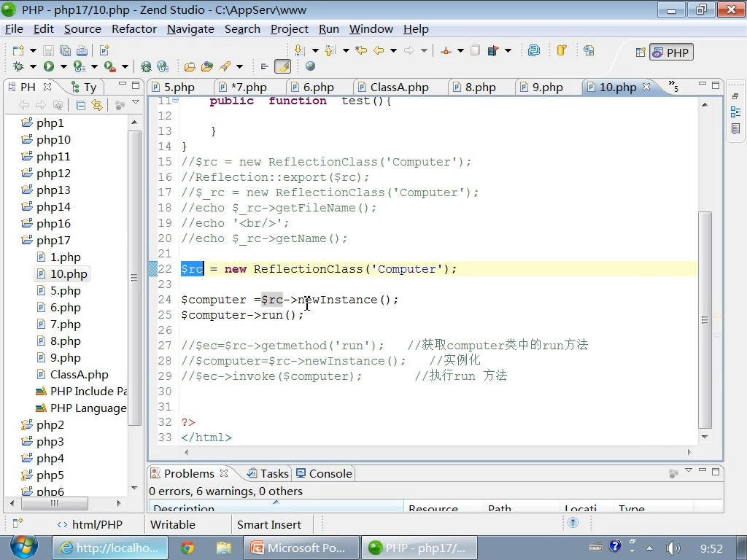Select ClassA.php in the explorer tree
The image size is (747, 560).
tap(72, 374)
